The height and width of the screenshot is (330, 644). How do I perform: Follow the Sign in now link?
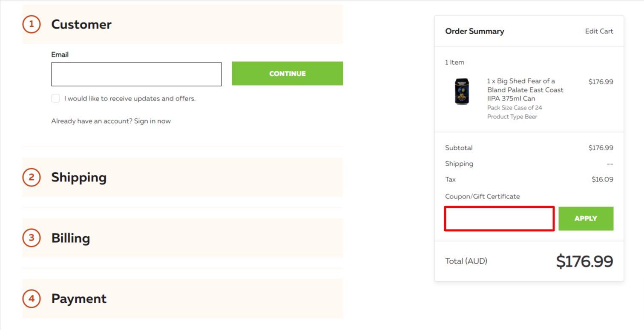152,121
